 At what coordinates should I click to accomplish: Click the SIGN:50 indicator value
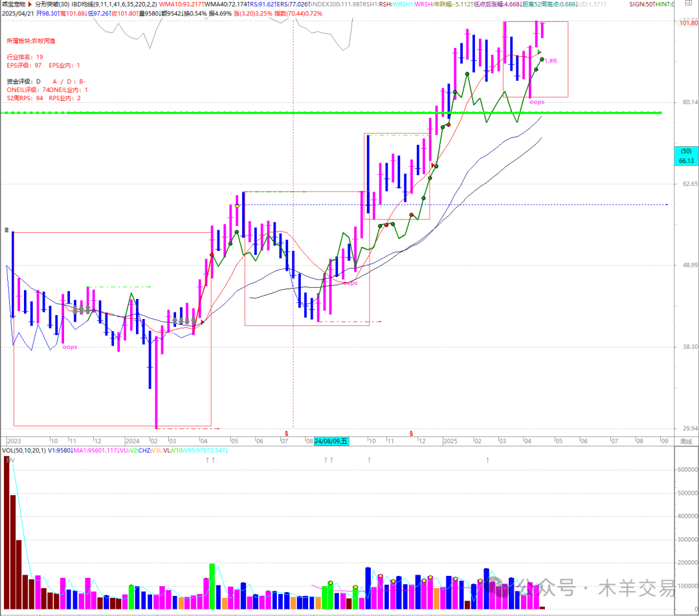pos(641,4)
